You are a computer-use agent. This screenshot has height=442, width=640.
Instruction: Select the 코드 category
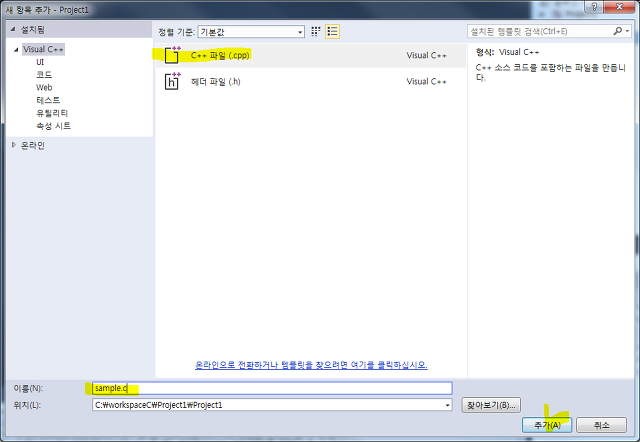pyautogui.click(x=44, y=75)
